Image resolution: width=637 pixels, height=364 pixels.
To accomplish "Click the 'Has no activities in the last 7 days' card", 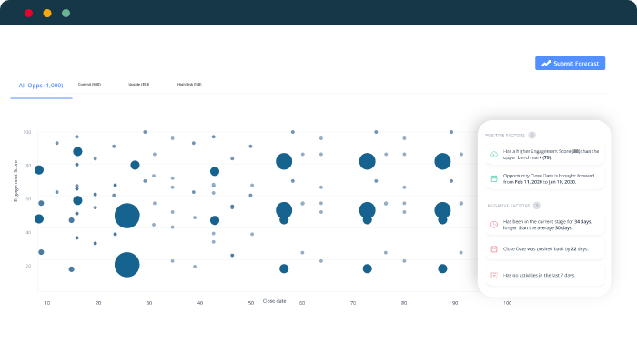I will tap(544, 274).
